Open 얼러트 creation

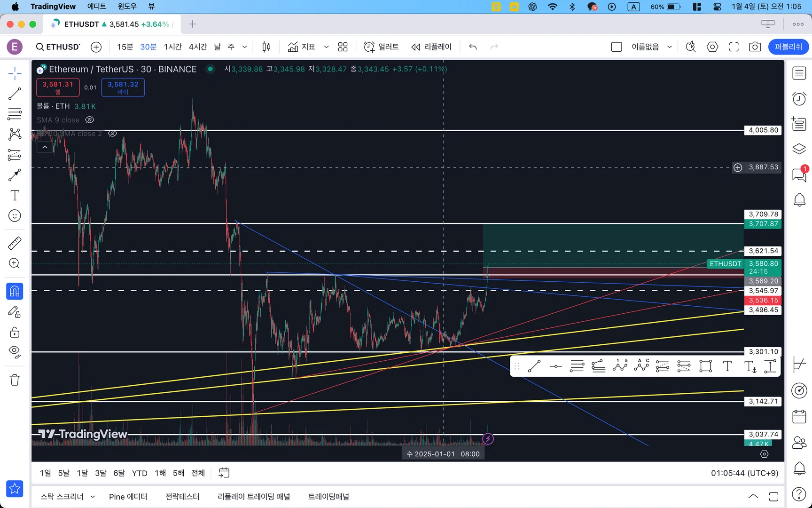coord(381,47)
